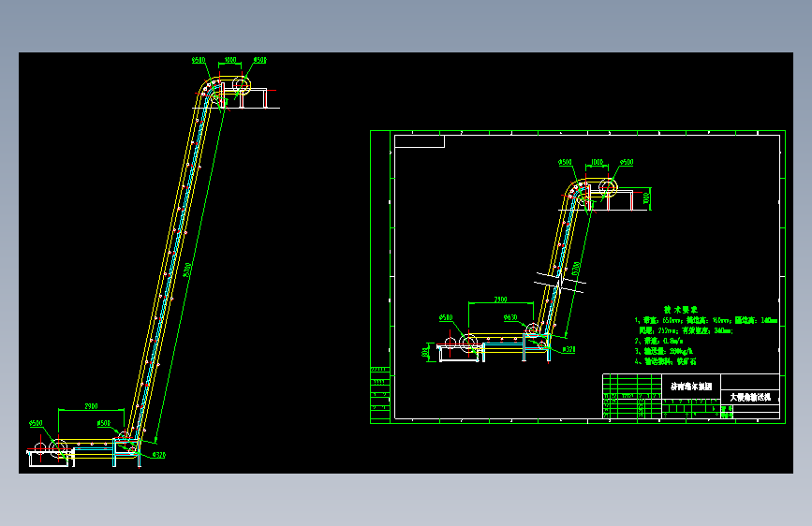This screenshot has height=526, width=812.
Task: Select the 2900 dimension in the framed sheet
Action: point(500,300)
